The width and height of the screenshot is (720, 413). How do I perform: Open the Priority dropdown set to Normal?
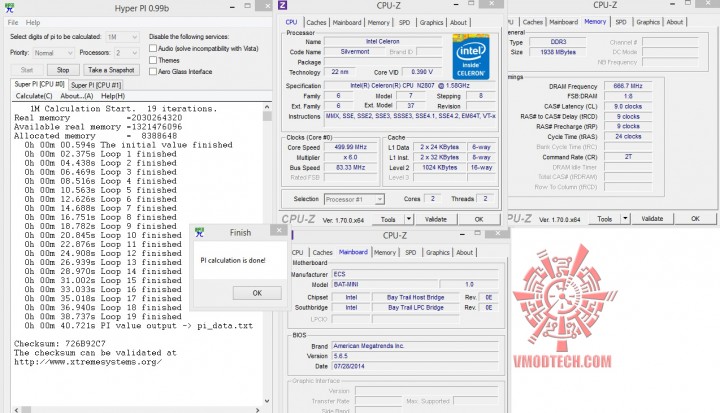pyautogui.click(x=53, y=53)
